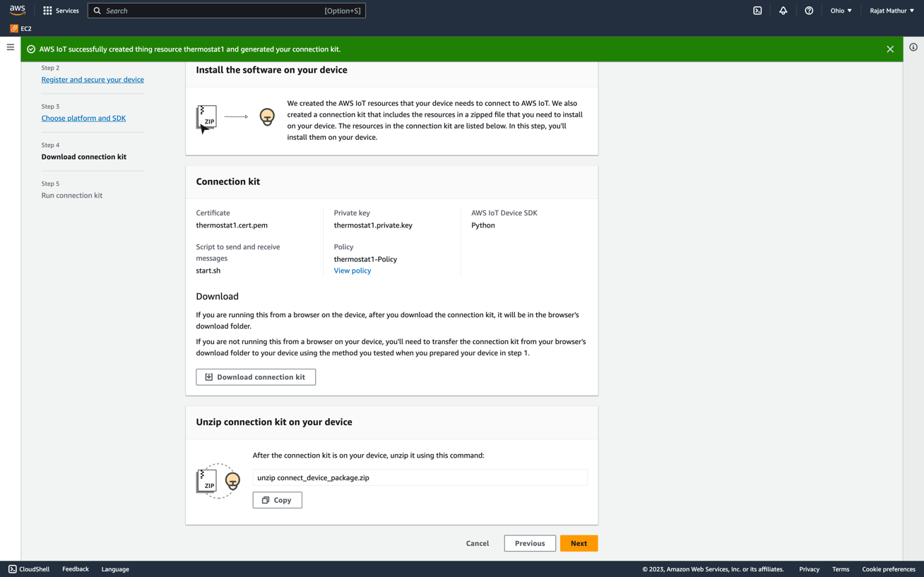This screenshot has height=577, width=924.
Task: Select the Run connection kit step label
Action: click(72, 196)
